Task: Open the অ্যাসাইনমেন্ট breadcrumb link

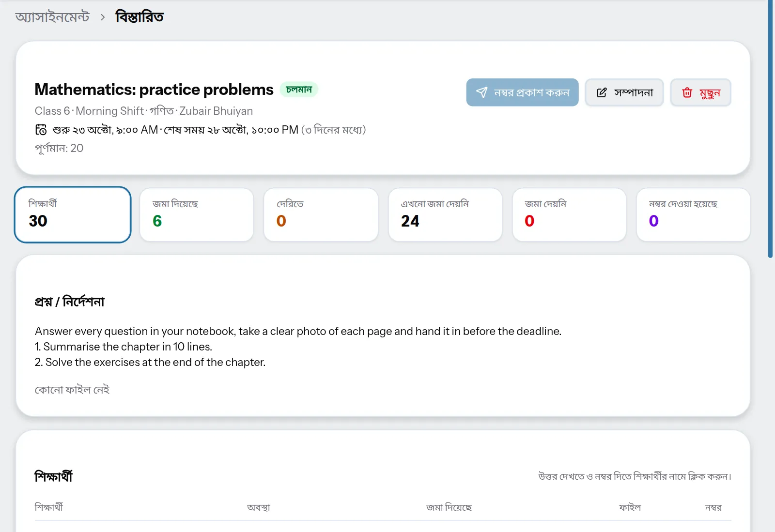Action: click(52, 17)
